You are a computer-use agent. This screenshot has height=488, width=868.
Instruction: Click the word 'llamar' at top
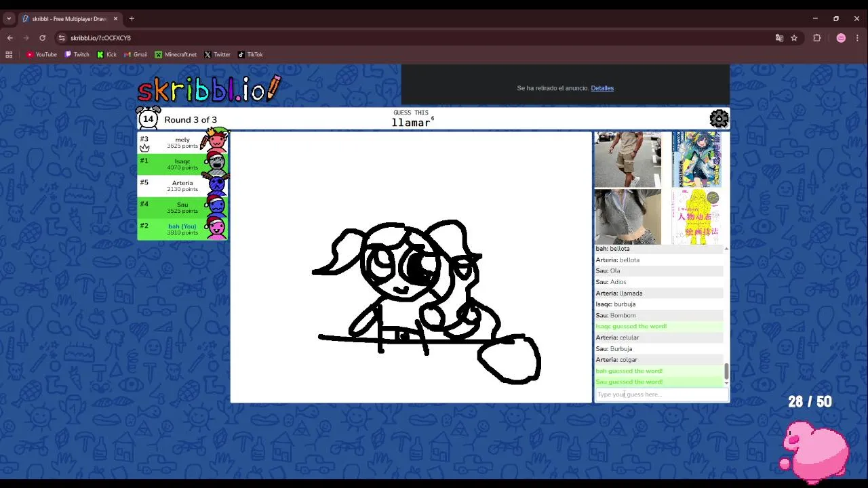click(x=411, y=123)
